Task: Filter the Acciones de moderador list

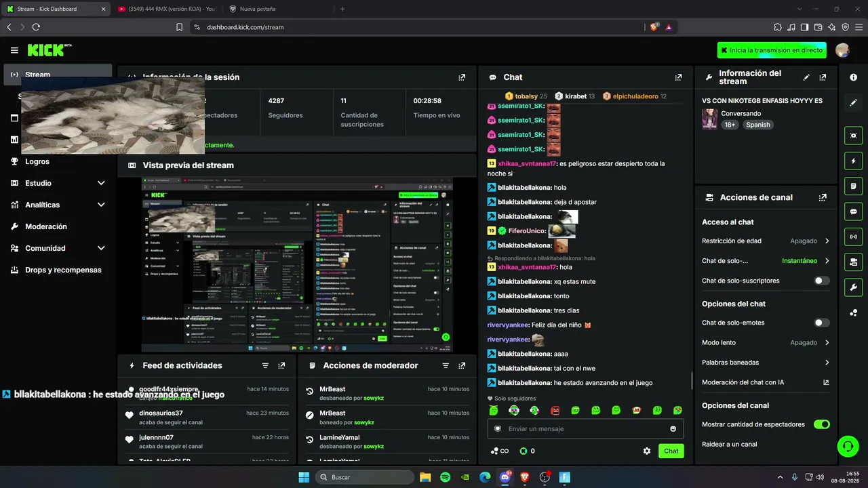Action: (x=446, y=365)
